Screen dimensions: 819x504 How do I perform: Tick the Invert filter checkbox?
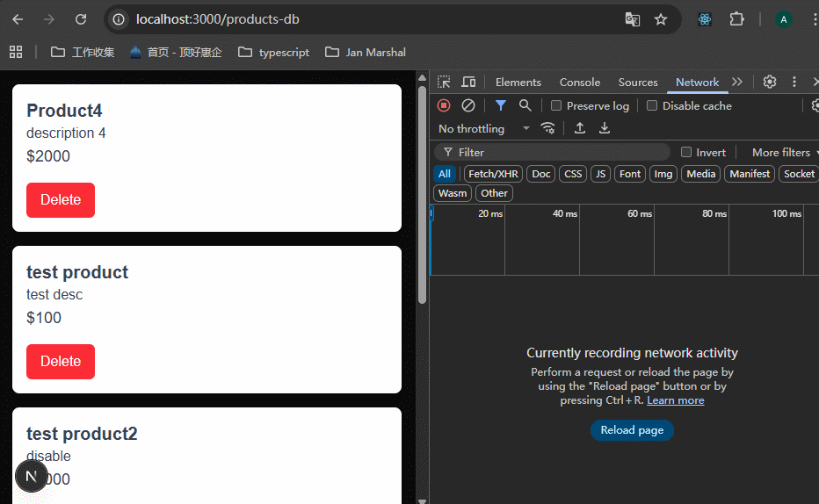pyautogui.click(x=686, y=152)
